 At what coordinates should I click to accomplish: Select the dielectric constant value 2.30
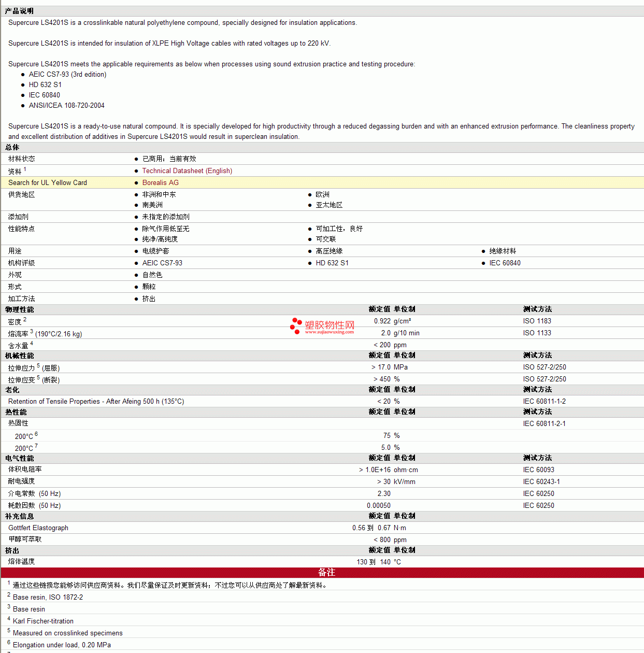pos(384,493)
